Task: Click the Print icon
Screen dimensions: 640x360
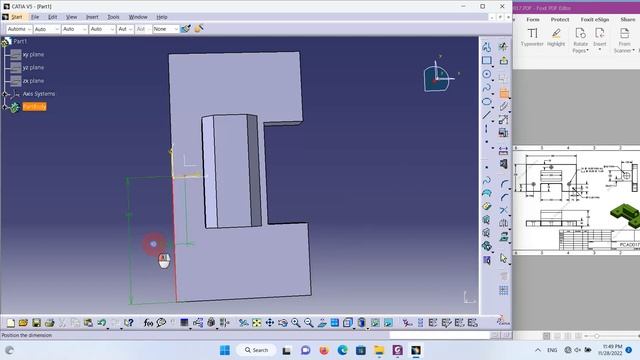Action: click(x=49, y=323)
